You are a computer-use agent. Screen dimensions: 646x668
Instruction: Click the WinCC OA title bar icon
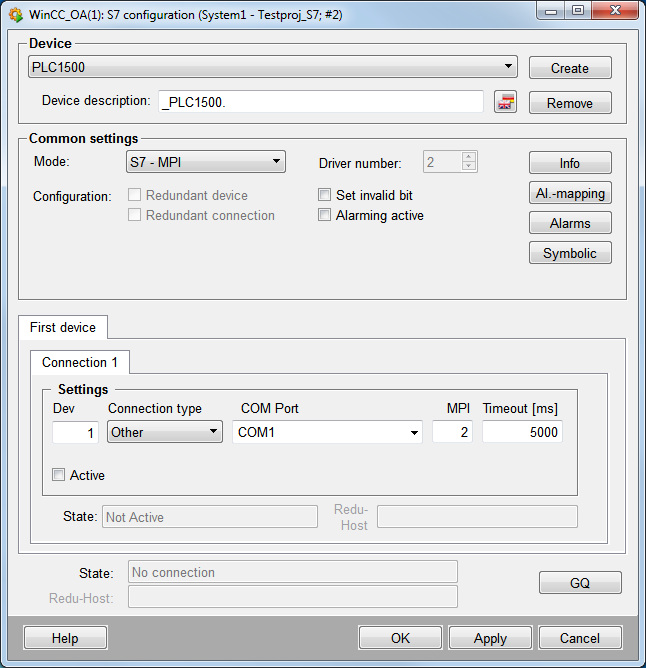point(15,11)
